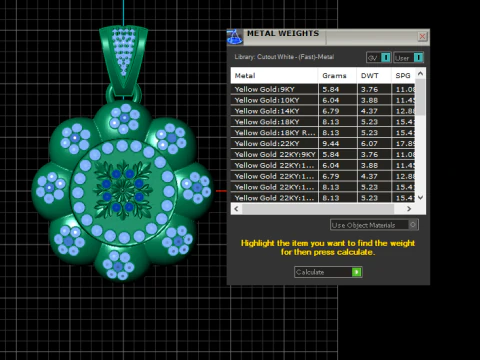Toggle the GV library switch
The height and width of the screenshot is (360, 480).
[379, 58]
